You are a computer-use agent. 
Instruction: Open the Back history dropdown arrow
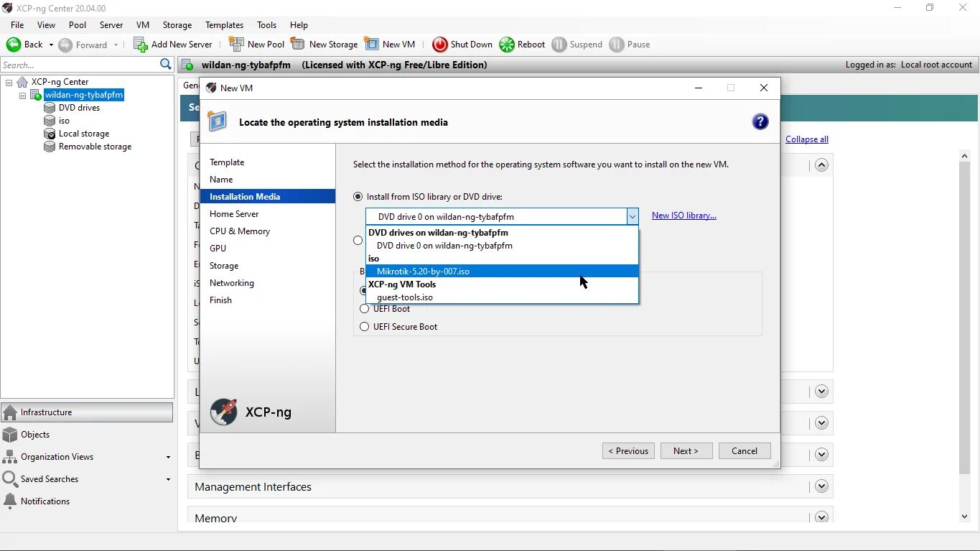51,45
